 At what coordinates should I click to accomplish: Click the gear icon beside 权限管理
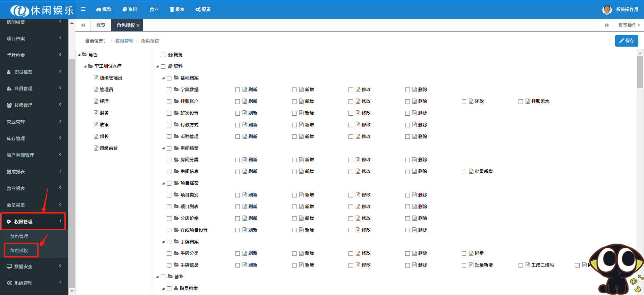coord(9,222)
